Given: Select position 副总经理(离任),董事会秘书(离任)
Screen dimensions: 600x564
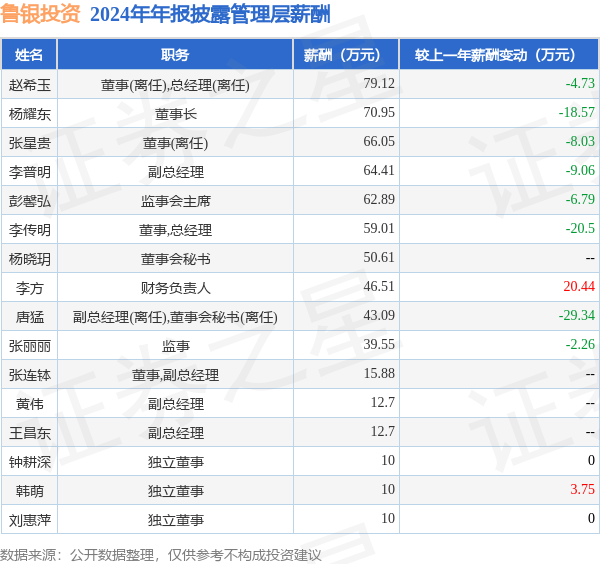Looking at the screenshot, I should [x=175, y=317].
